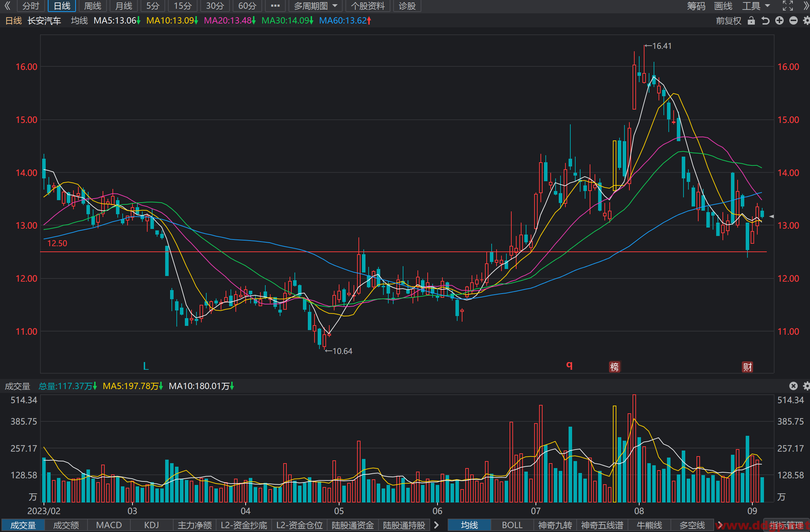Switch sub-chart to L2-资金抄底
The height and width of the screenshot is (532, 810).
[244, 525]
